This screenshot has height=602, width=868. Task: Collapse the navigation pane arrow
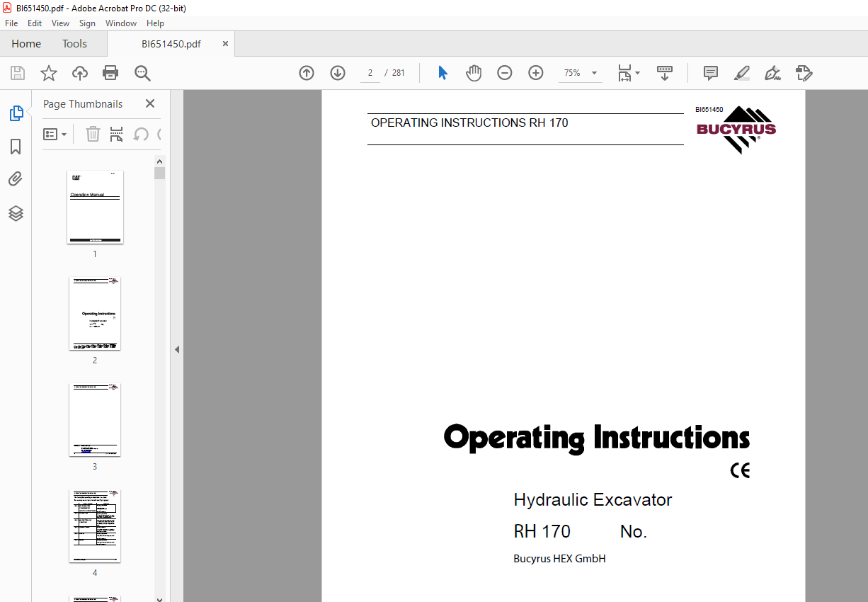(x=177, y=349)
